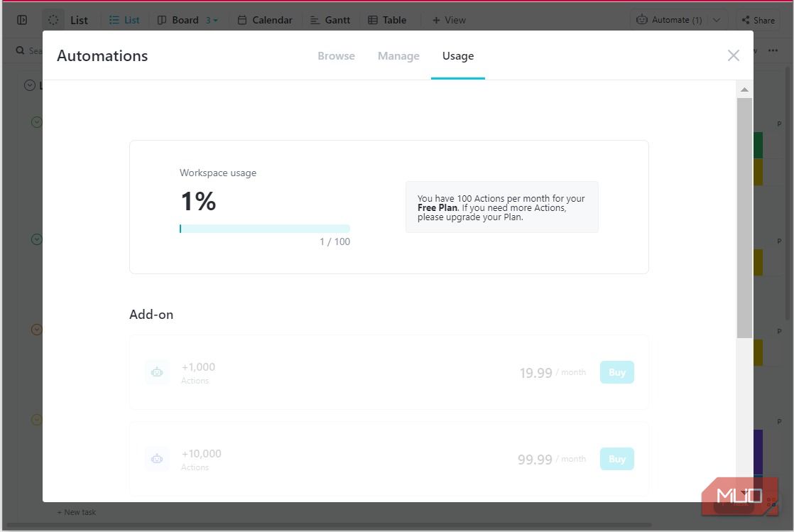Buy the +10,000 Actions add-on
794x532 pixels.
(616, 459)
